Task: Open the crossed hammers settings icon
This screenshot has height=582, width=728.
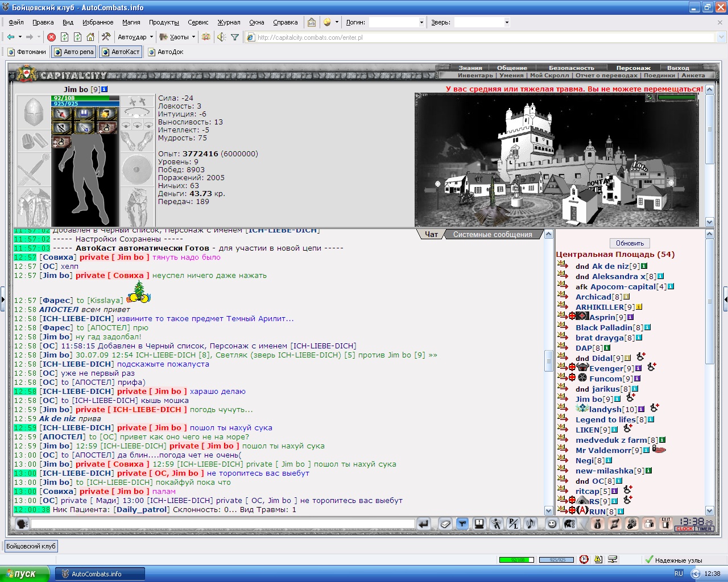Action: (106, 37)
